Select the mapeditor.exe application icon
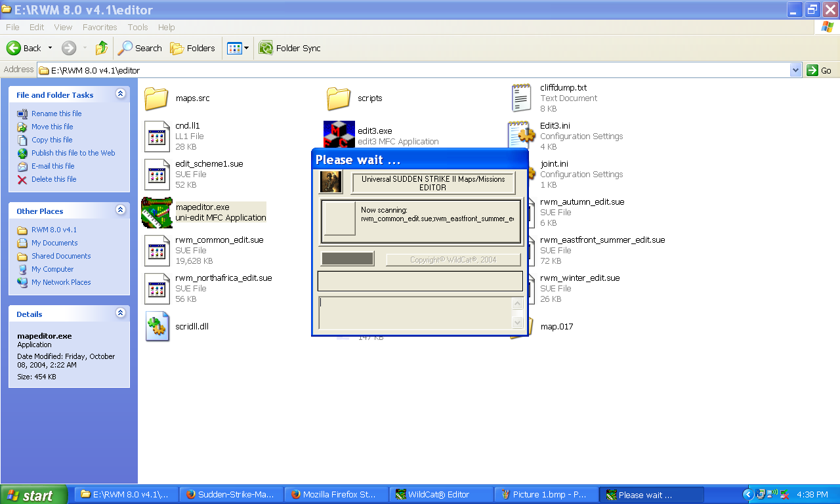Image resolution: width=840 pixels, height=504 pixels. click(x=157, y=212)
